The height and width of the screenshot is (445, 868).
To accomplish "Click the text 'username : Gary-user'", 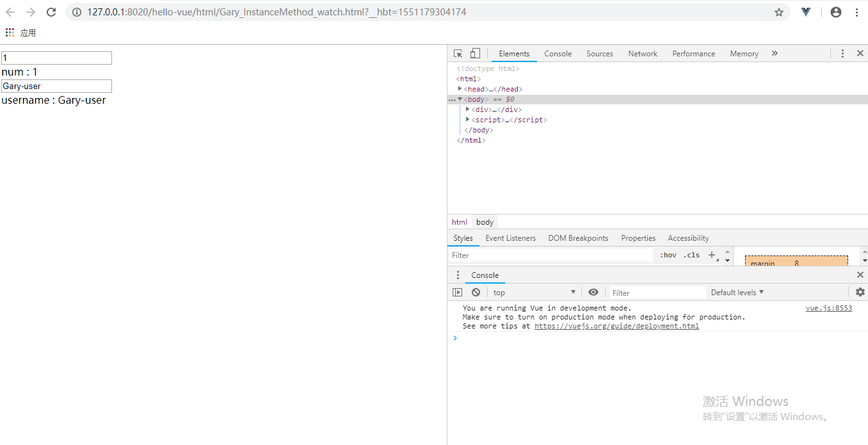I will click(x=54, y=101).
